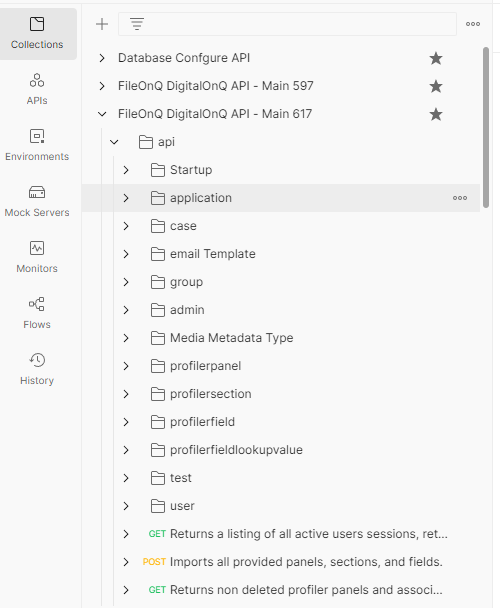This screenshot has height=608, width=500.
Task: Click the profilerpanel folder icon
Action: 157,366
